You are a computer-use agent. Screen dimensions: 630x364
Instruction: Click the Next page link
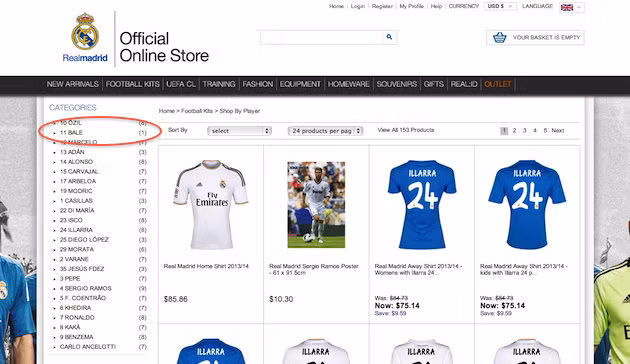tap(558, 131)
